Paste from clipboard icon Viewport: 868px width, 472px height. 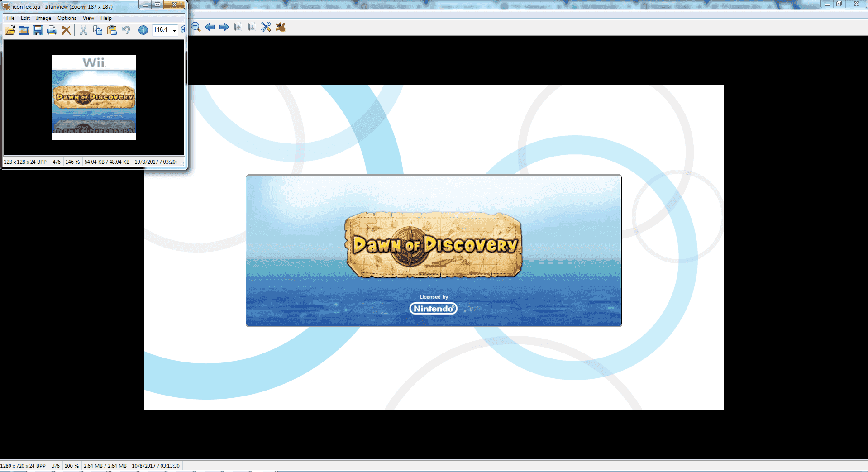coord(112,30)
